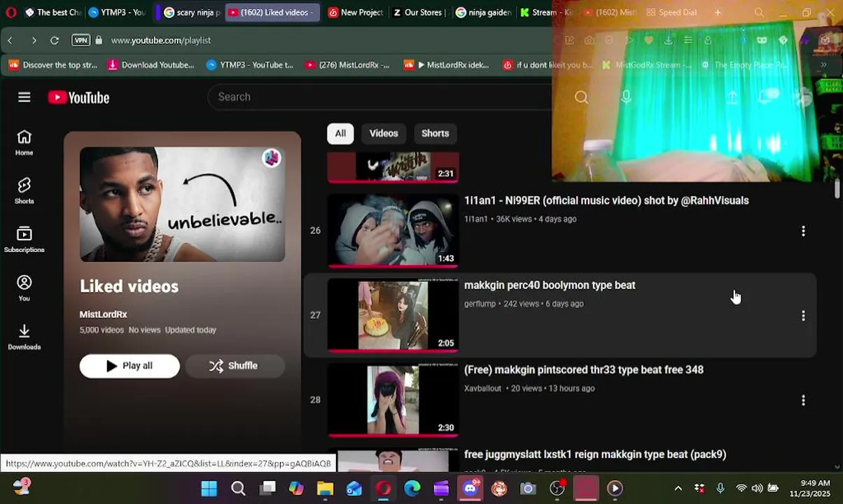Open 'if u dont likeit you b...' bookmark
This screenshot has height=504, width=843.
point(548,65)
